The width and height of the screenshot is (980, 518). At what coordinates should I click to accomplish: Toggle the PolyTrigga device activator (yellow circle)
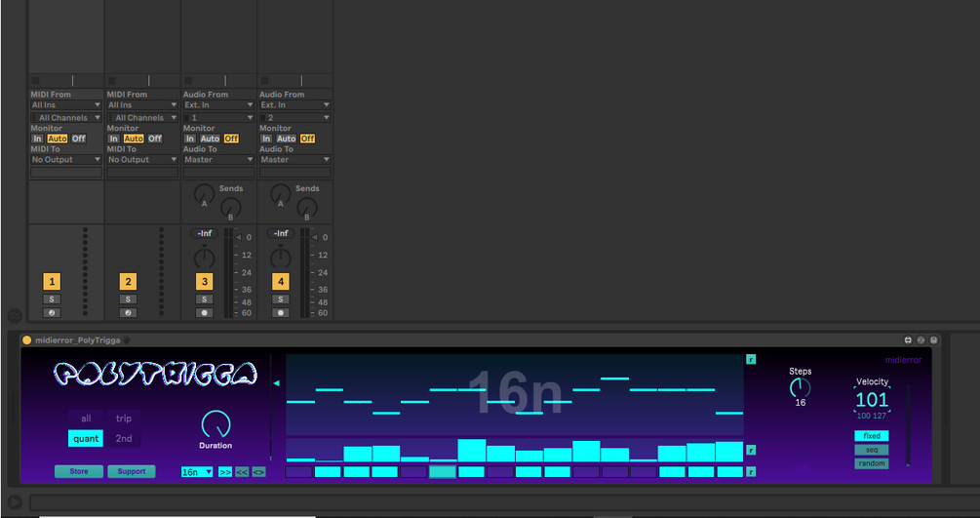pos(27,340)
